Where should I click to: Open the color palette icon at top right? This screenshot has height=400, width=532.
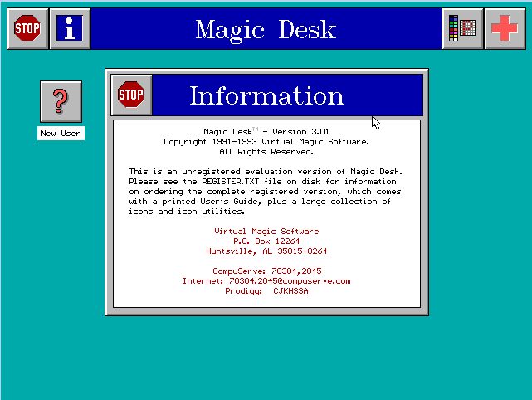pyautogui.click(x=463, y=29)
